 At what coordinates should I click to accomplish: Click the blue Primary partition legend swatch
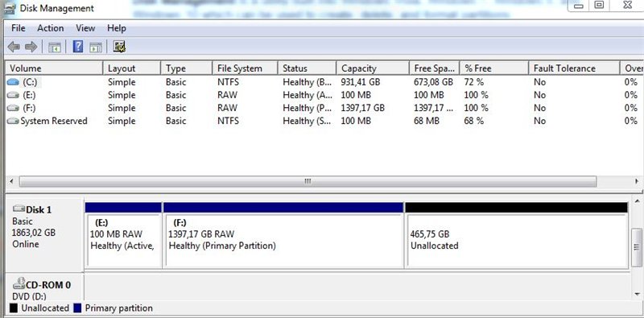coord(77,308)
